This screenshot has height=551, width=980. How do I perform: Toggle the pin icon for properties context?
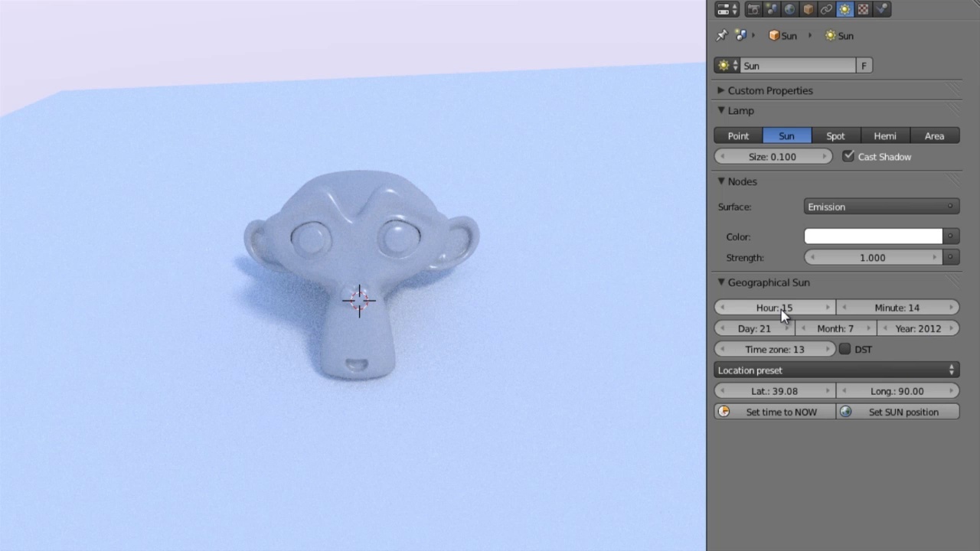[x=721, y=35]
